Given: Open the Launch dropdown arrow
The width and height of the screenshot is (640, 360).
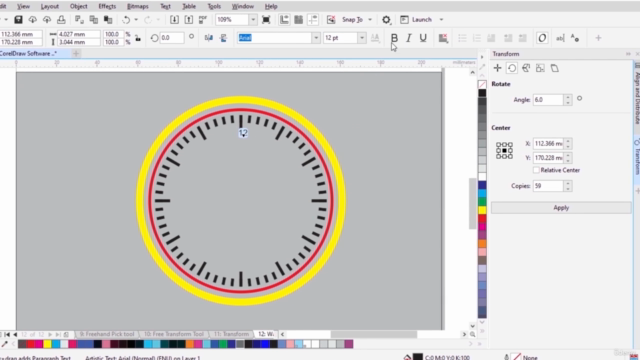Looking at the screenshot, I should pyautogui.click(x=441, y=20).
